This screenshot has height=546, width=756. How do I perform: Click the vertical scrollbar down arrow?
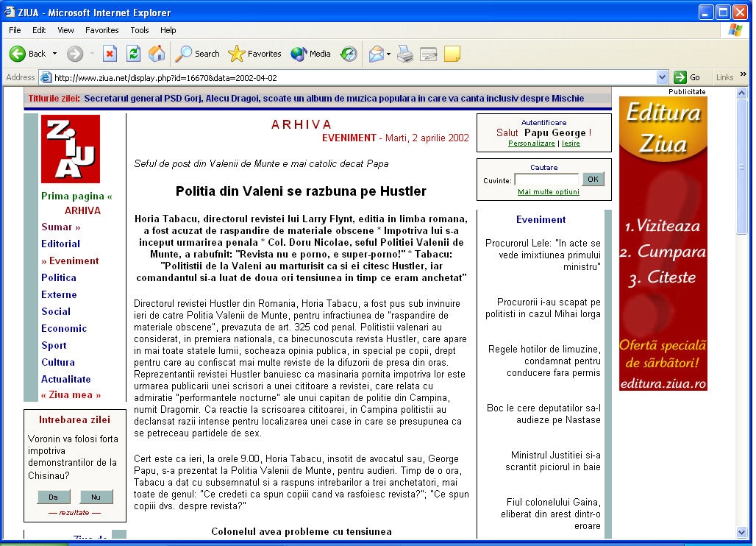(741, 533)
